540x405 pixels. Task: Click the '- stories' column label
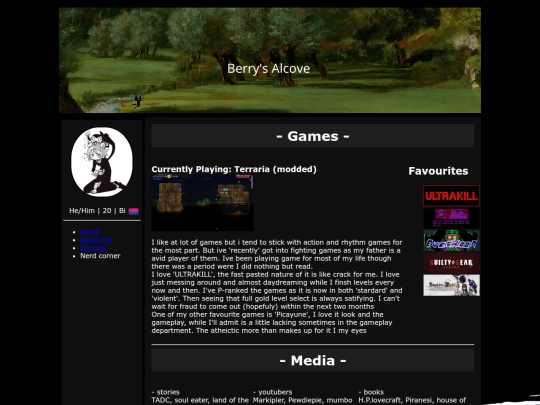pyautogui.click(x=166, y=392)
